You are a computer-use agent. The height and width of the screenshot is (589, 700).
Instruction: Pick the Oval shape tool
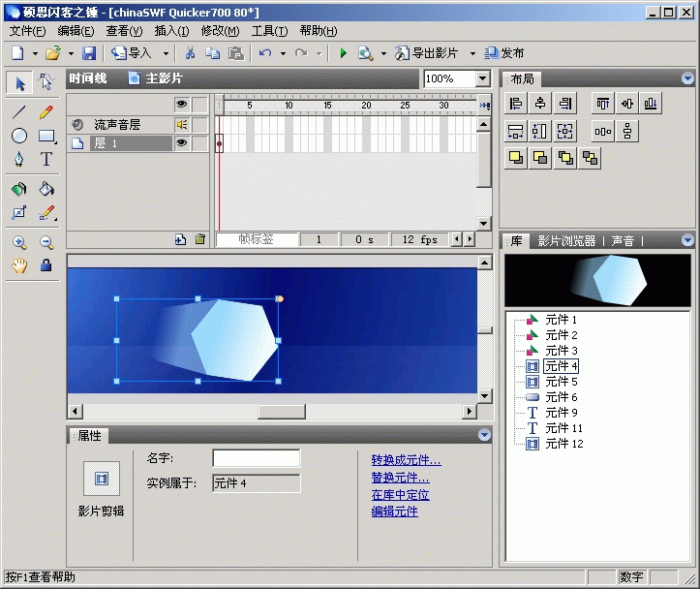(x=19, y=136)
